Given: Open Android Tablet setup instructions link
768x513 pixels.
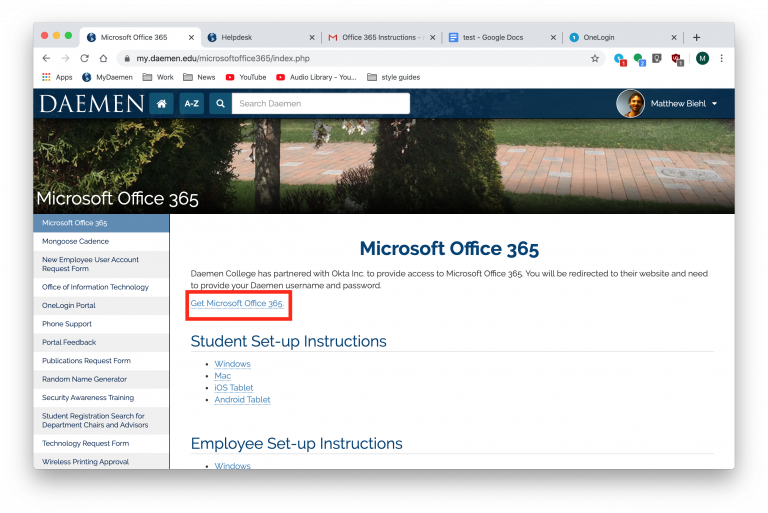Looking at the screenshot, I should [242, 400].
